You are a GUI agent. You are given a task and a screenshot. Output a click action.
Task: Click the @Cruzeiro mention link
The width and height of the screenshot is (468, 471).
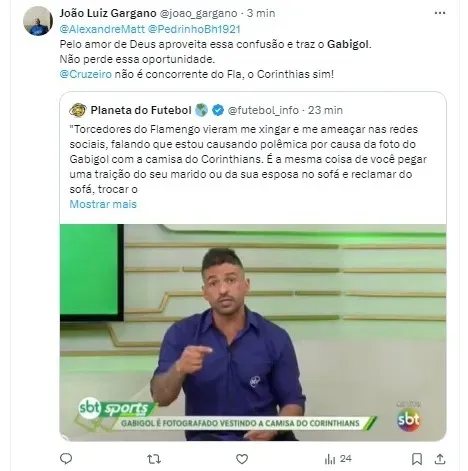(86, 74)
